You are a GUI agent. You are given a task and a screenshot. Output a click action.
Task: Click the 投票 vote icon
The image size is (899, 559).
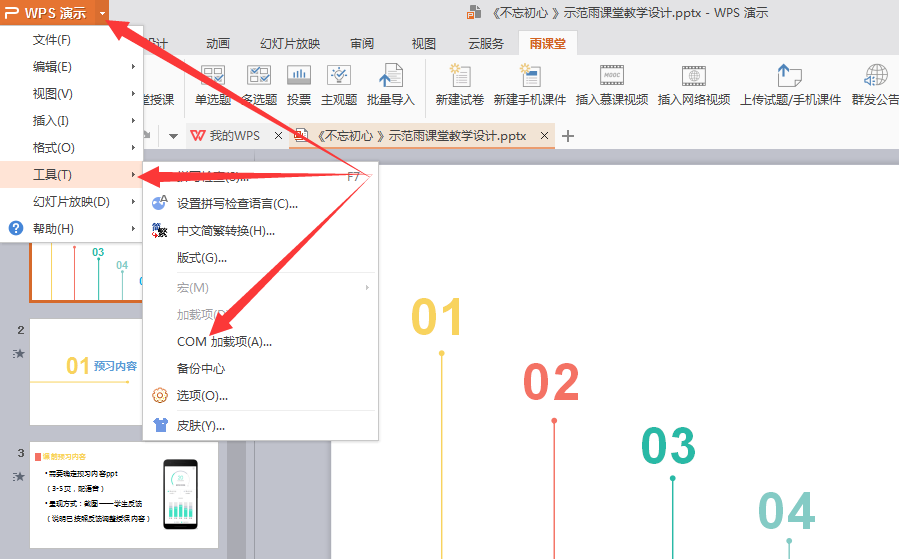pos(299,75)
